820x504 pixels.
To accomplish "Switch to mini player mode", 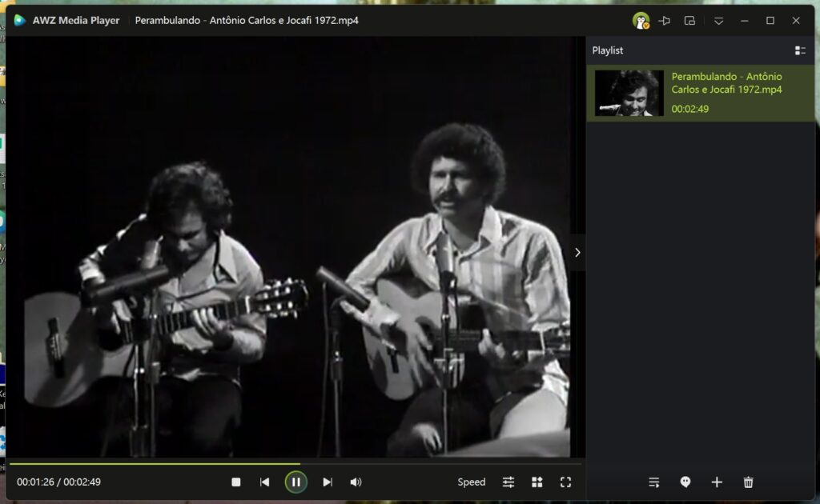I will [x=689, y=21].
